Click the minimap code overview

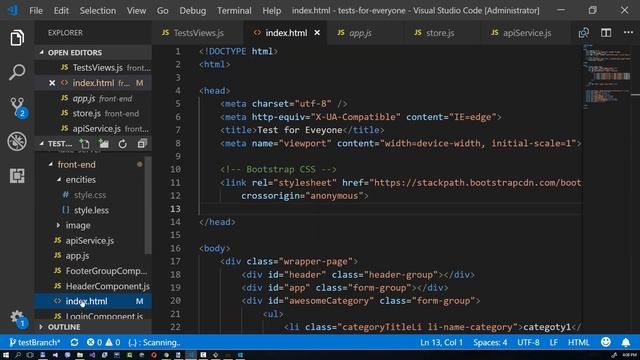click(607, 77)
